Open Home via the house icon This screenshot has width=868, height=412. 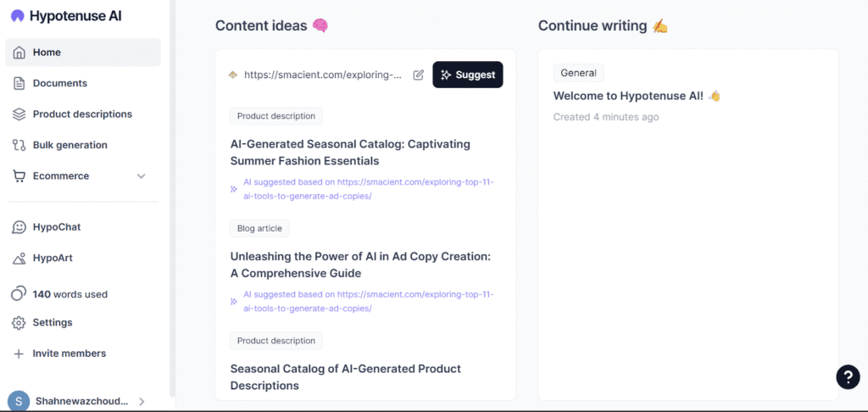tap(19, 53)
